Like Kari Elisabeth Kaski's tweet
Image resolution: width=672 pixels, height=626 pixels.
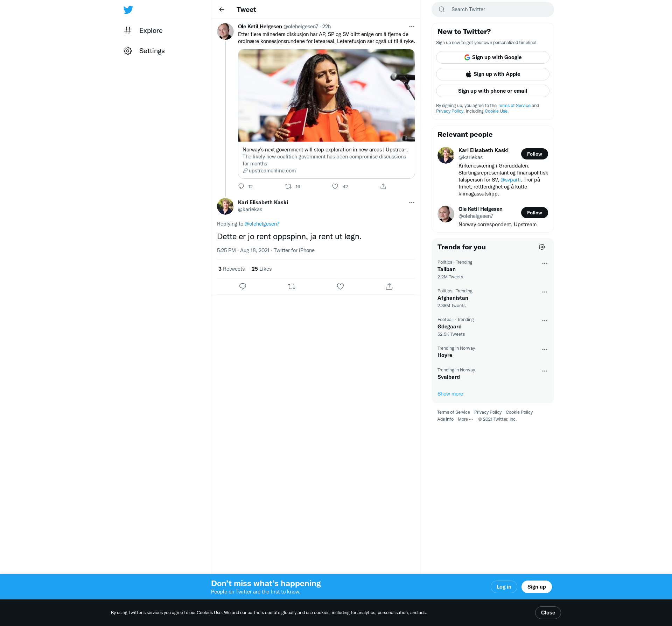click(340, 286)
